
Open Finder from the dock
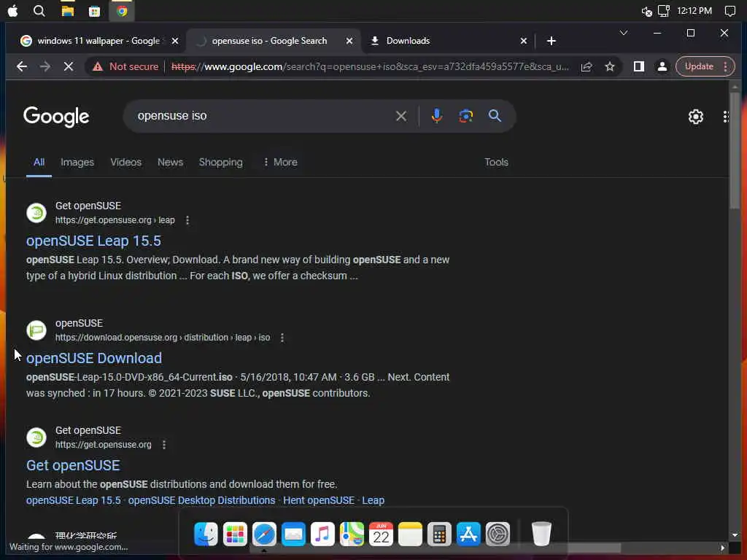(x=206, y=534)
